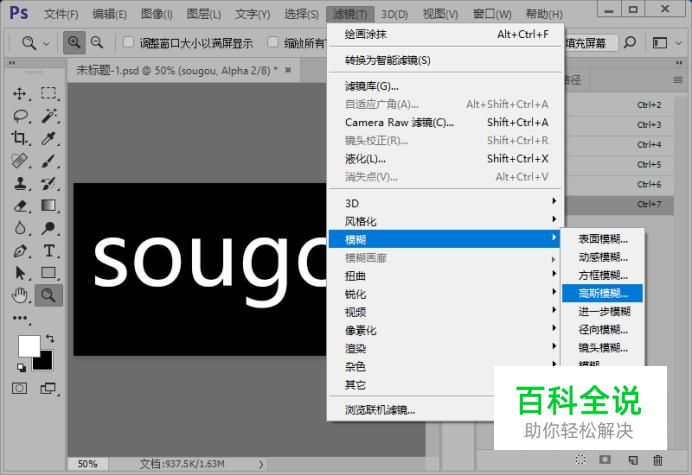The width and height of the screenshot is (692, 475).
Task: Click 转换为智能滤镜(S) menu entry
Action: 445,60
